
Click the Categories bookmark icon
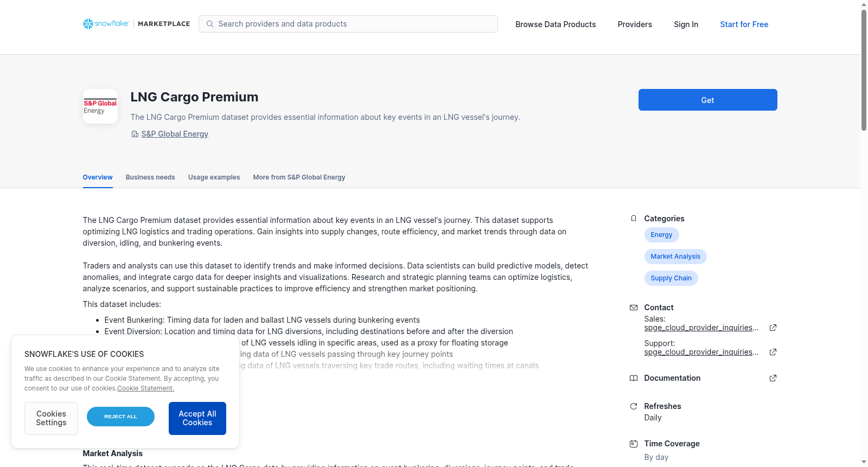[x=633, y=219]
